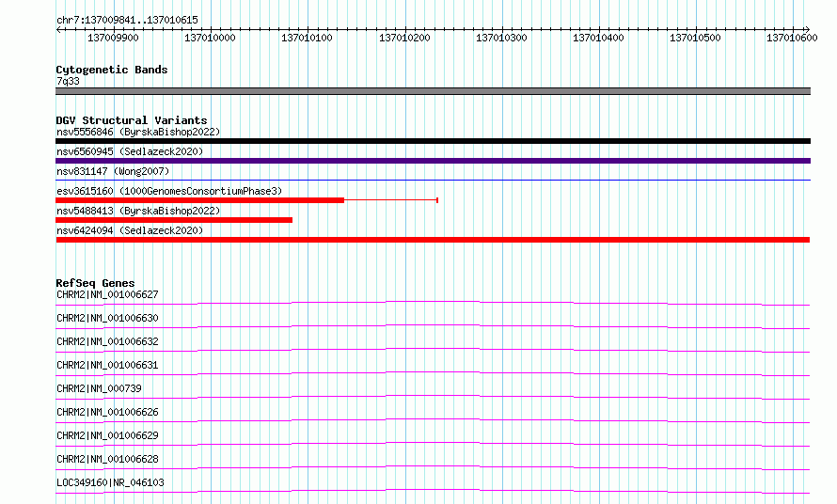Open variant nsv6424094 (Sedlazeck2020) label
This screenshot has width=837, height=504.
point(130,230)
